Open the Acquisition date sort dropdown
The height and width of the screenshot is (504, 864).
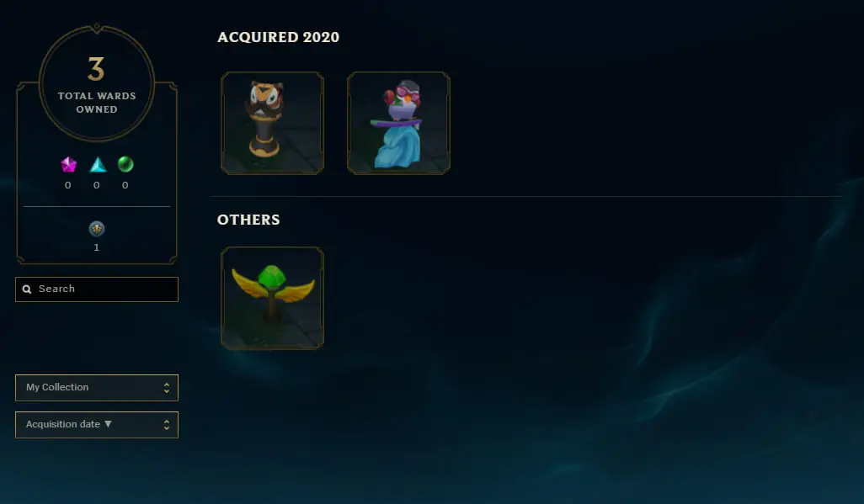(97, 425)
